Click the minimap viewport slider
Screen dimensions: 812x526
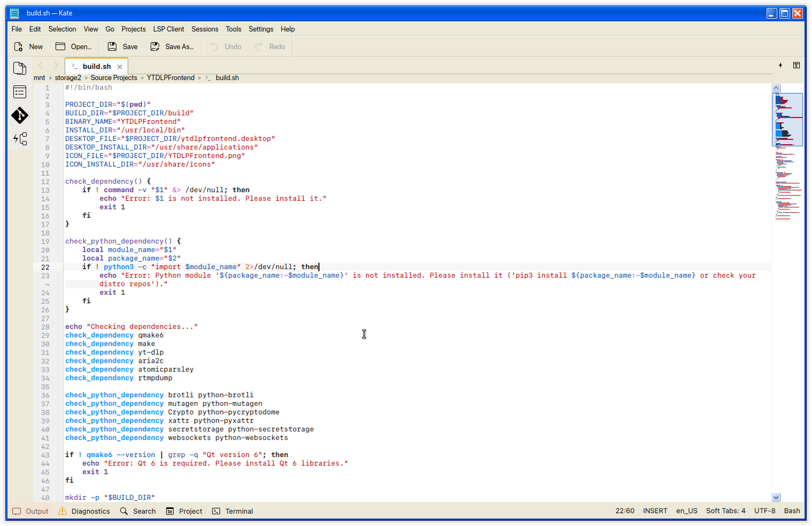[787, 120]
